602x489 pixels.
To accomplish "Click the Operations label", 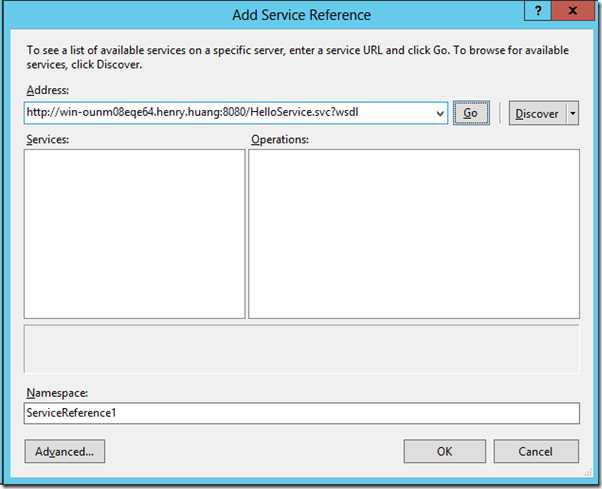I will tap(280, 139).
